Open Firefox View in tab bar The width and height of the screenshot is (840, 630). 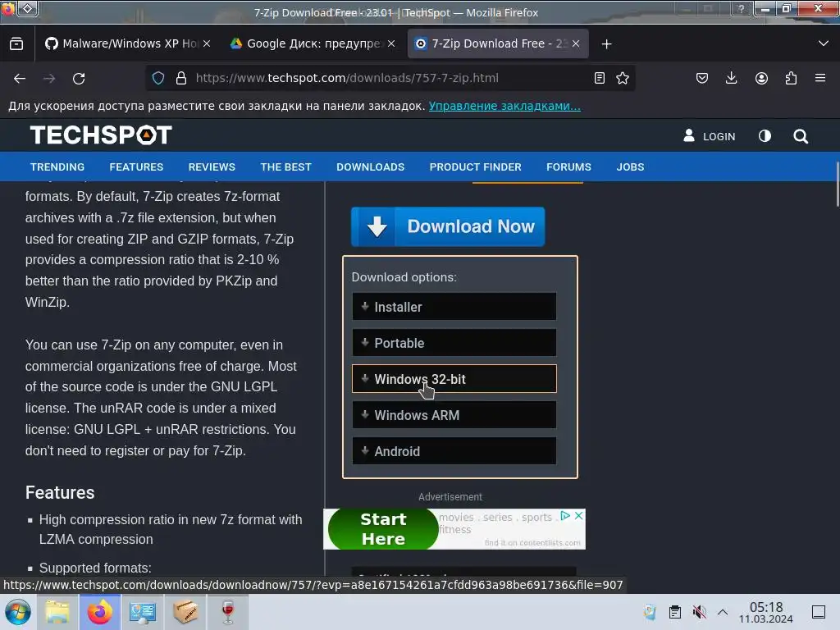[x=16, y=44]
